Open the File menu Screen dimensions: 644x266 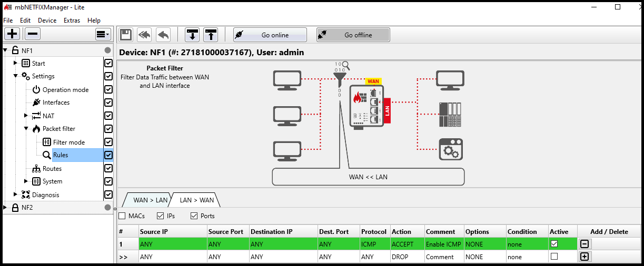tap(8, 21)
